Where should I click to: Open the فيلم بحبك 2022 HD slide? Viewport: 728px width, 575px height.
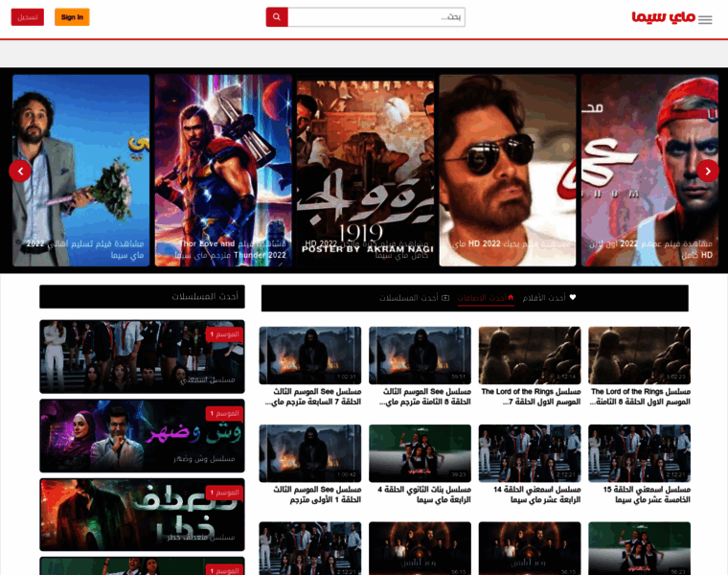point(508,171)
